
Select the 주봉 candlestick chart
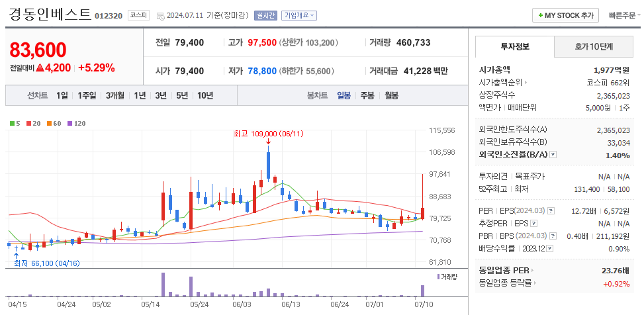[x=367, y=96]
